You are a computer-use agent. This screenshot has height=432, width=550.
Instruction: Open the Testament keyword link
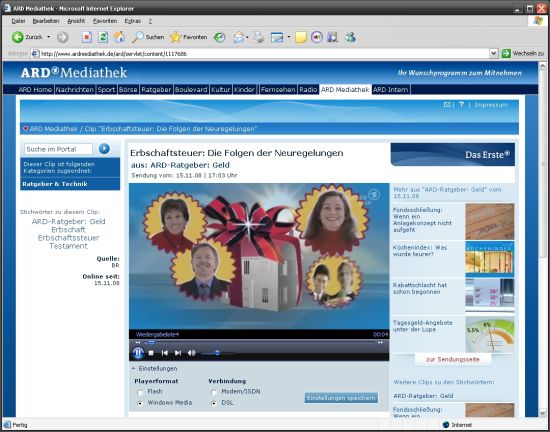68,246
